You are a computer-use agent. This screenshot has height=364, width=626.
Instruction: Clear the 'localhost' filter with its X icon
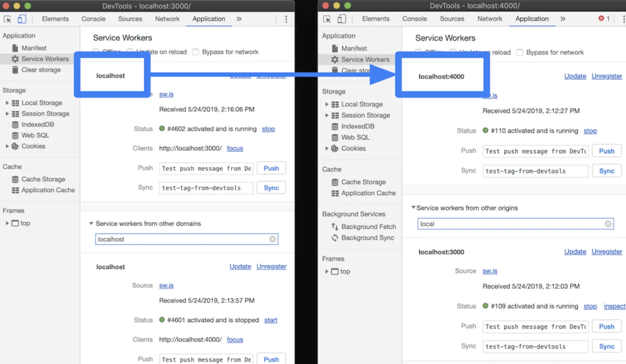pyautogui.click(x=273, y=239)
